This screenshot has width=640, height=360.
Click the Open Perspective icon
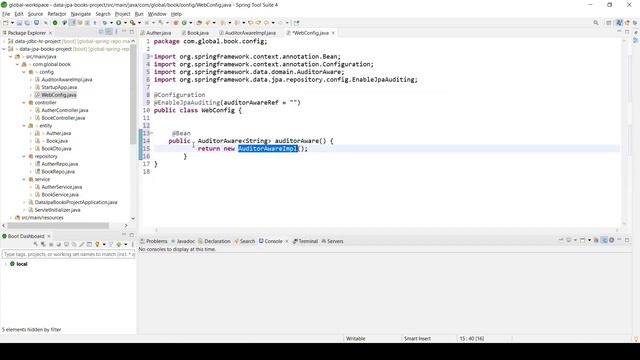tap(609, 23)
